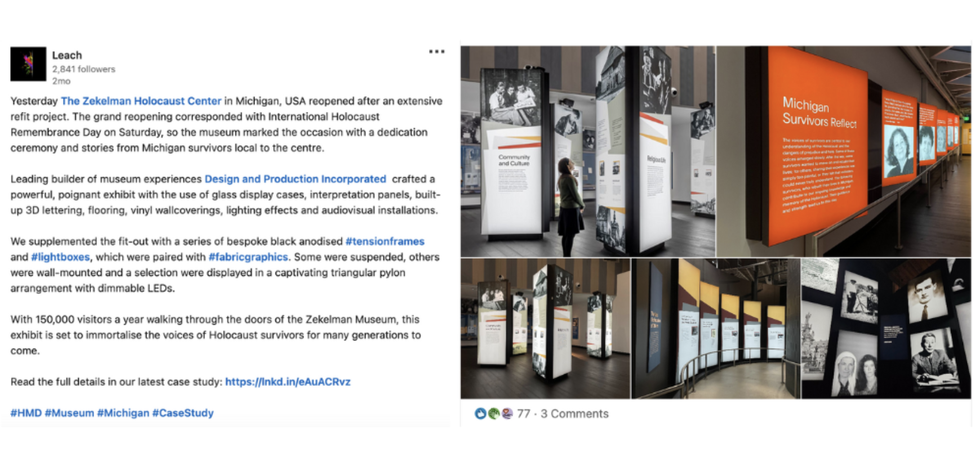Click the 2,841 followers text

point(83,69)
